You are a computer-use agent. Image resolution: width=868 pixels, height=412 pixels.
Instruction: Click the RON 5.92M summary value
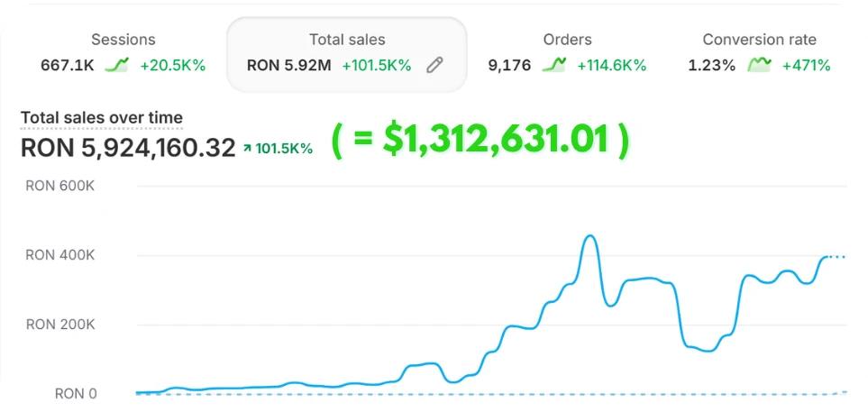289,65
